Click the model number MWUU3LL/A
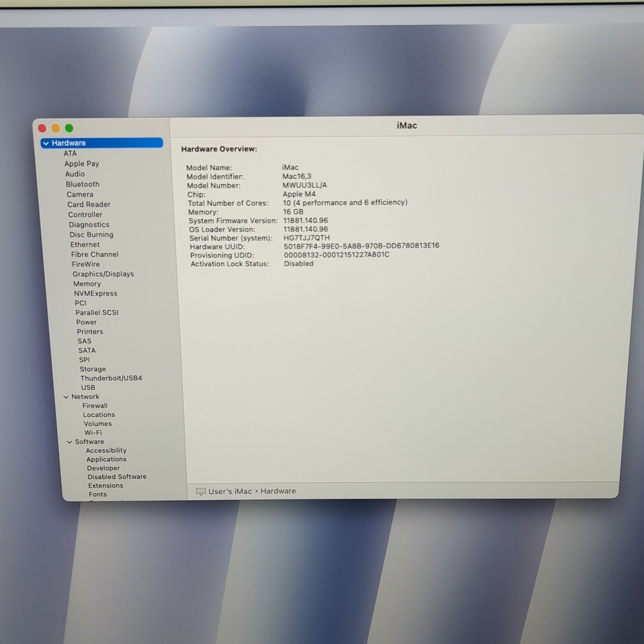Screen dimensions: 644x644 (305, 185)
